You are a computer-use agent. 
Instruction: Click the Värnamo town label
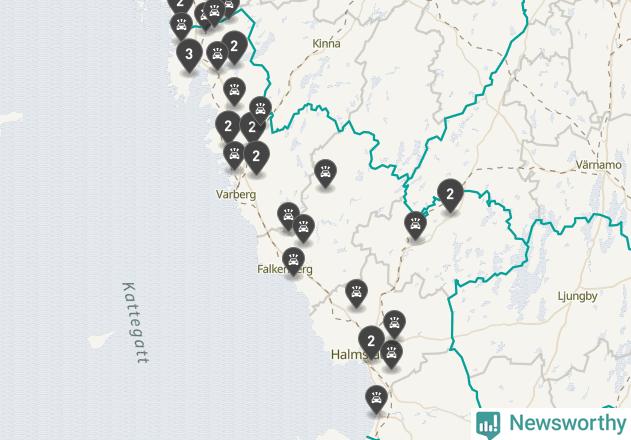point(598,165)
